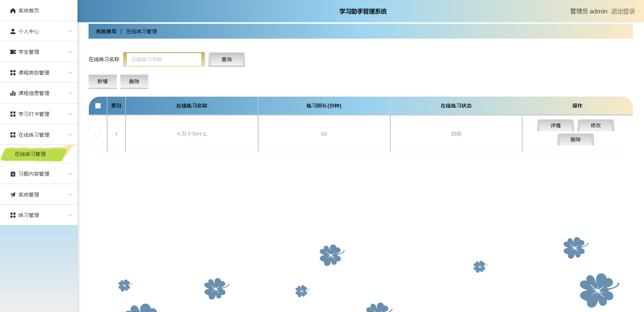644x312 pixels.
Task: Open 在线练习管理 submenu item
Action: [x=31, y=154]
